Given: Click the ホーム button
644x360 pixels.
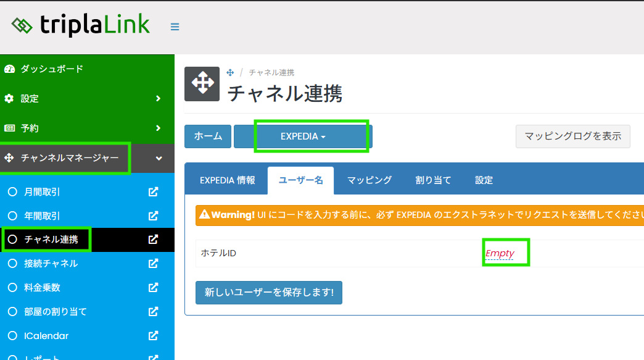Looking at the screenshot, I should (208, 136).
